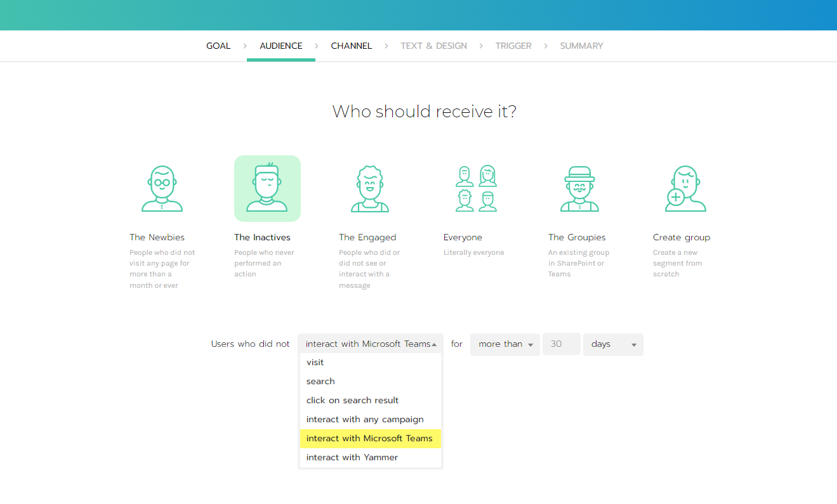
Task: Select The Newbies audience icon
Action: 162,188
